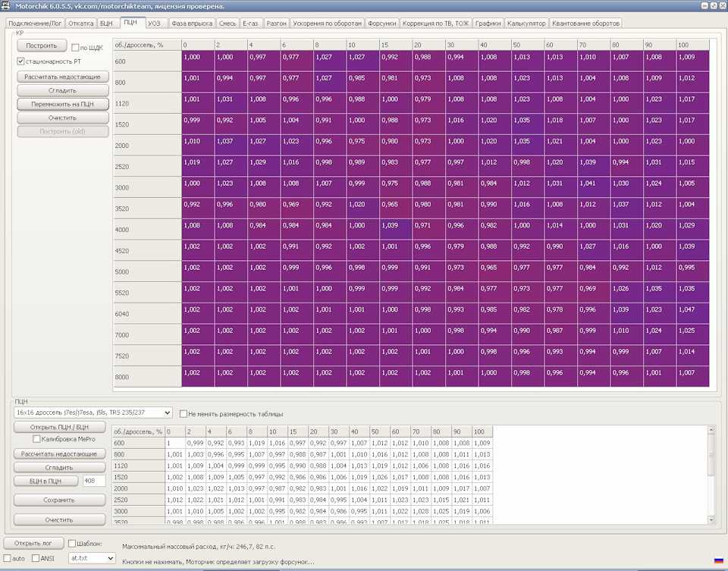Select КР cell 1,037 in row 2000

(231, 145)
